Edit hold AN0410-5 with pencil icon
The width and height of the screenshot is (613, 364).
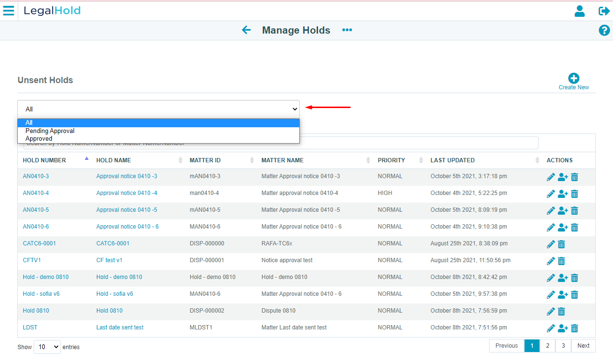(551, 211)
